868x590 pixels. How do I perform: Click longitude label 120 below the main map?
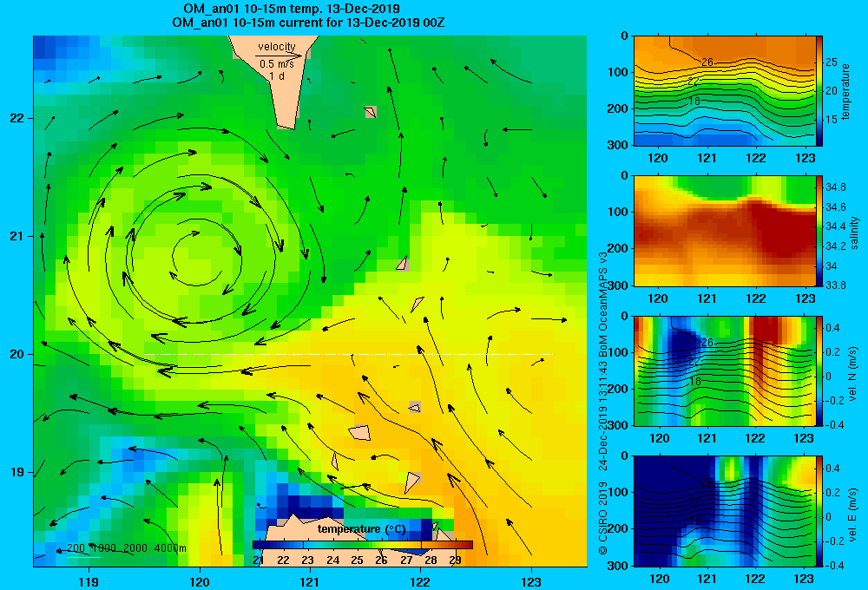tap(200, 581)
